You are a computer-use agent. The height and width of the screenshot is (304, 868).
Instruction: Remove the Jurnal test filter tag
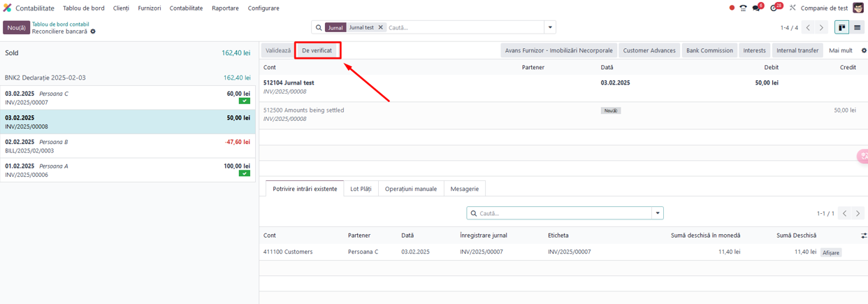click(x=380, y=27)
